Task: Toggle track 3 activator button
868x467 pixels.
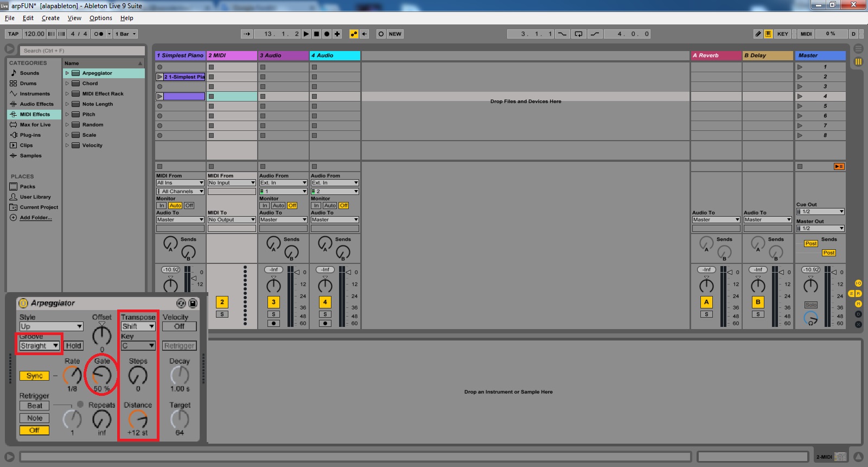Action: coord(273,302)
